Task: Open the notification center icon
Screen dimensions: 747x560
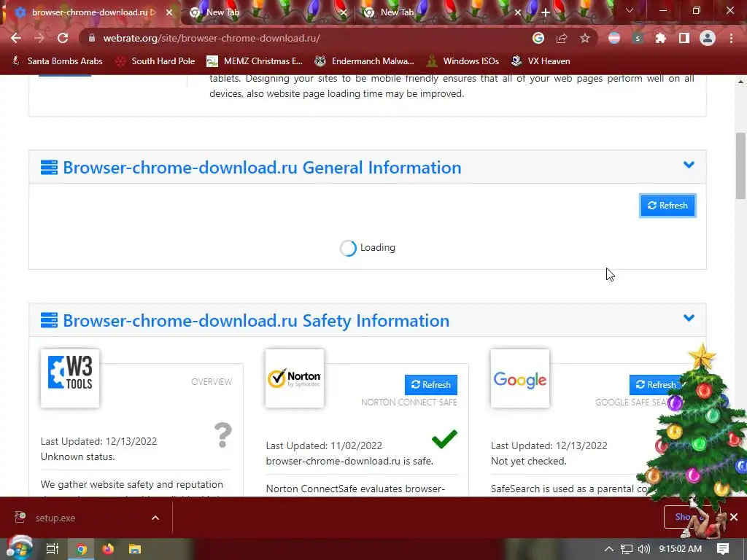Action: [x=723, y=549]
